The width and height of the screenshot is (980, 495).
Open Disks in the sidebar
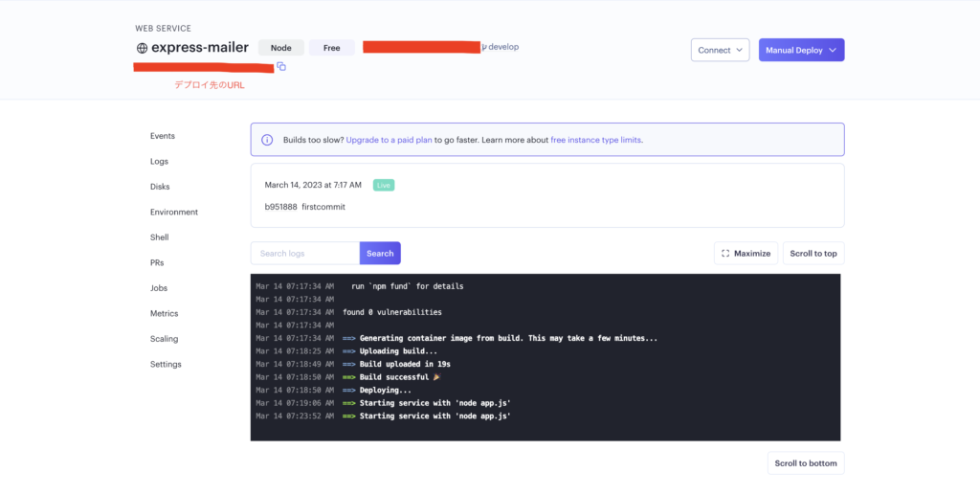click(160, 187)
